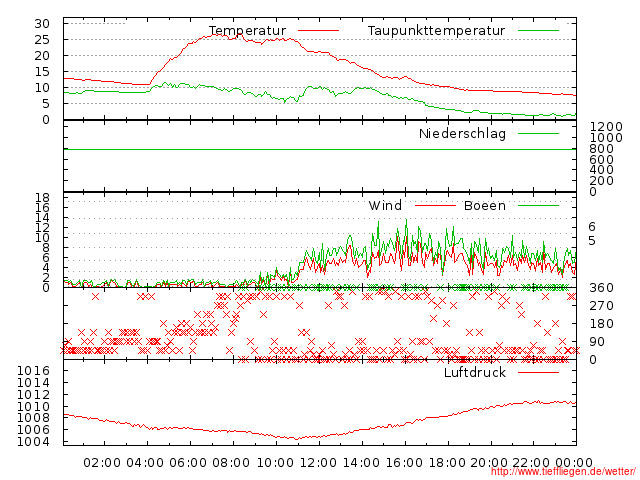640x480 pixels.
Task: Click the 18:00 time axis label
Action: [x=447, y=463]
